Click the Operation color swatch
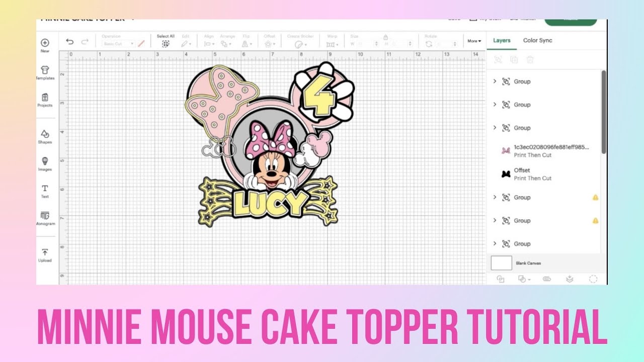 (x=141, y=44)
